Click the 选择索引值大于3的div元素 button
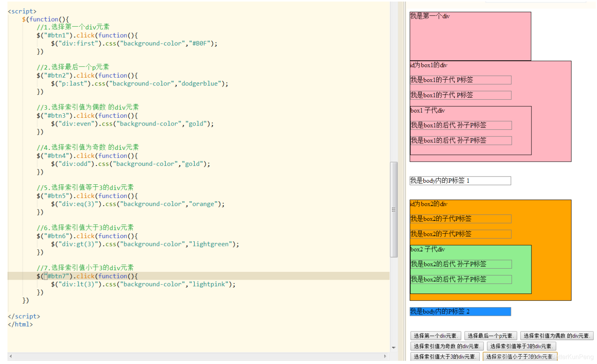The width and height of the screenshot is (597, 364). pyautogui.click(x=445, y=357)
